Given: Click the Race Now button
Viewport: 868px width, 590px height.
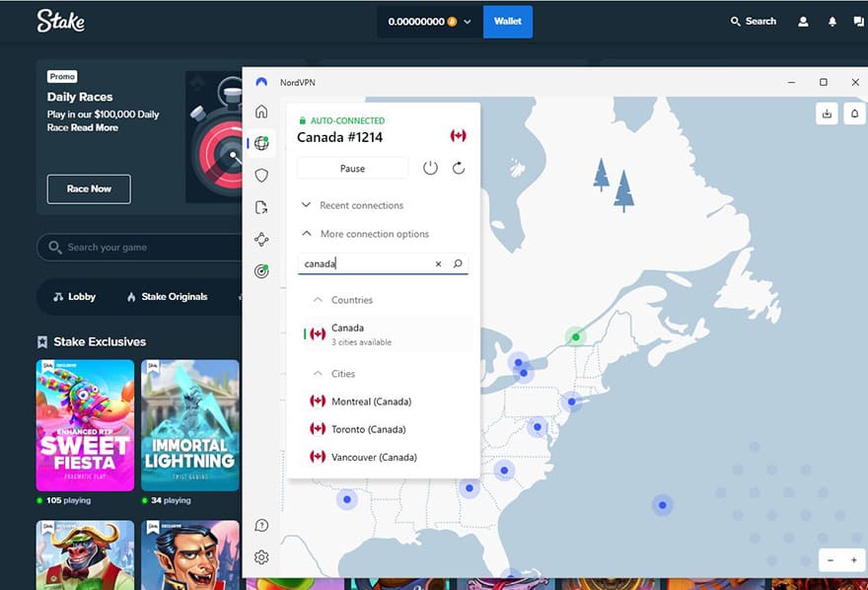Looking at the screenshot, I should pos(89,188).
